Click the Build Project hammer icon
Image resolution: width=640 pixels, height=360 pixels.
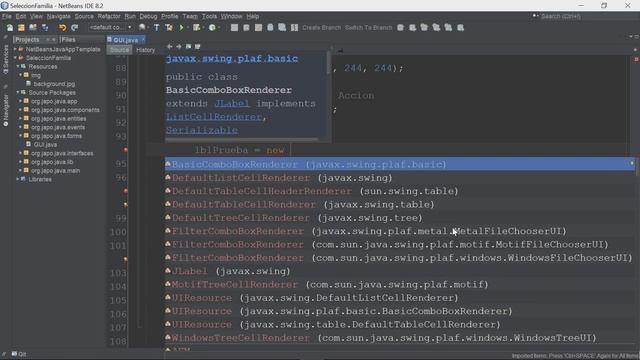coord(156,28)
